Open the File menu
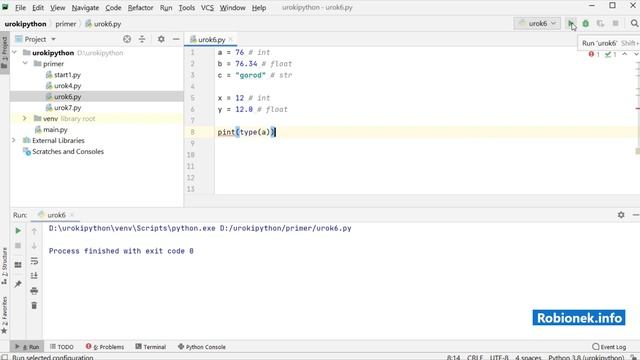Screen dimensions: 640x360 (20, 7)
